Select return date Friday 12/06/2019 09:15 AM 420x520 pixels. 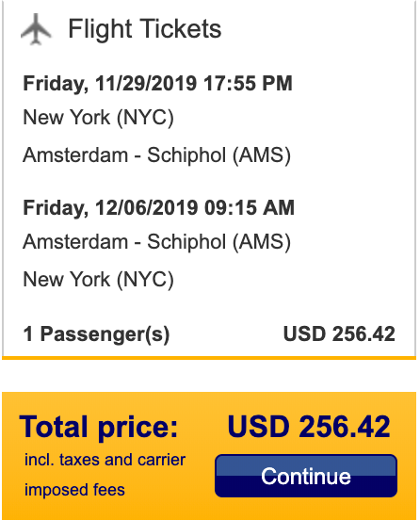coord(159,208)
